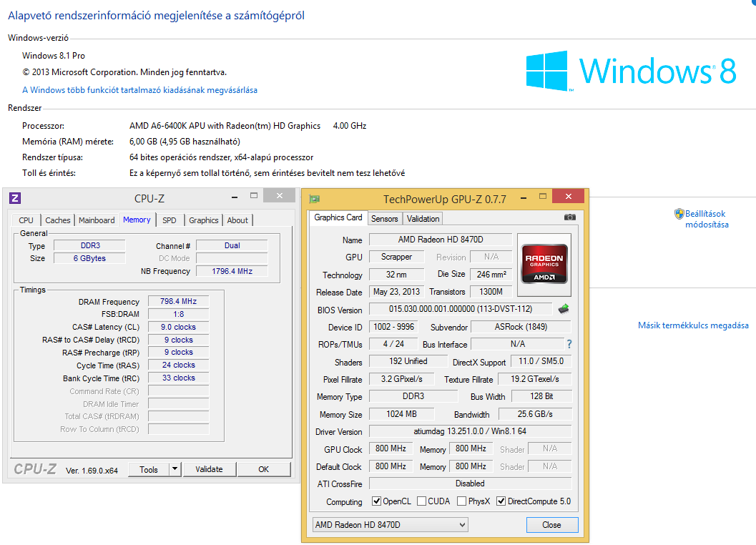Click the Driver Version field
Screen dimensions: 756x545
tap(470, 431)
